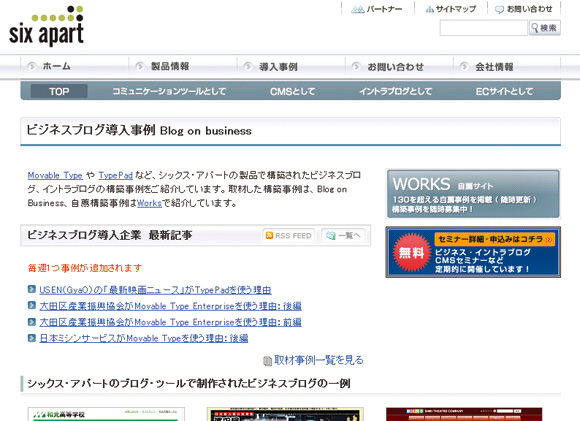Click the contact speech bubble icon
The width and height of the screenshot is (580, 421).
(x=499, y=10)
